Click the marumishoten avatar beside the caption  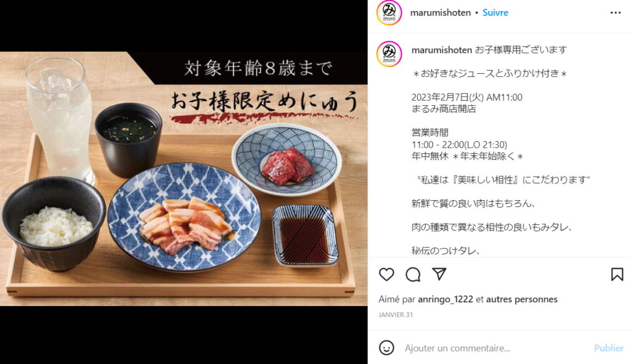coord(389,54)
